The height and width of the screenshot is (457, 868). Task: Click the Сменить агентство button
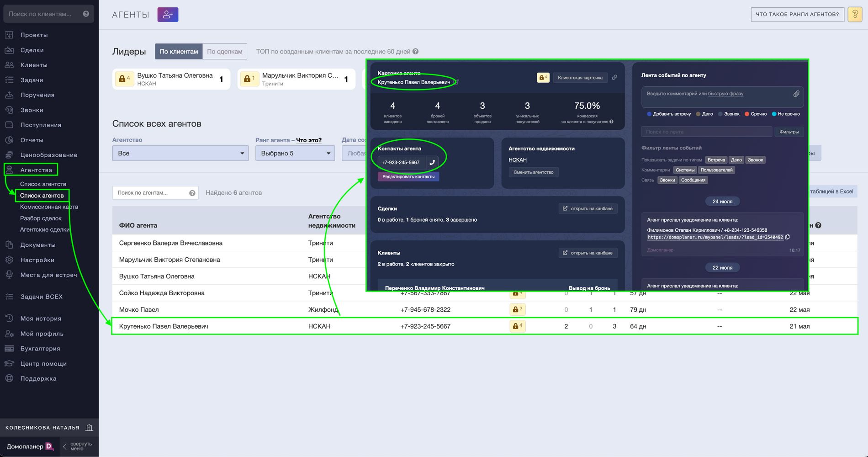point(533,172)
